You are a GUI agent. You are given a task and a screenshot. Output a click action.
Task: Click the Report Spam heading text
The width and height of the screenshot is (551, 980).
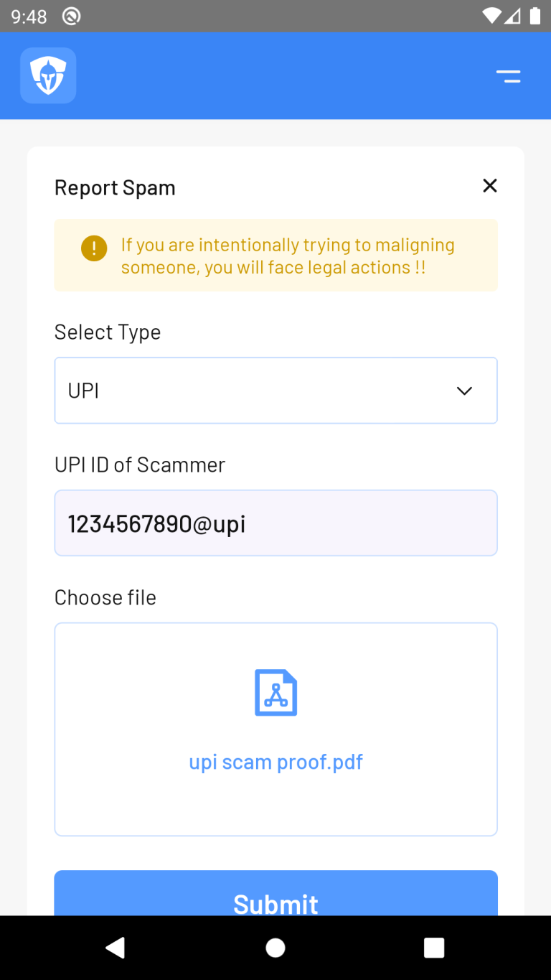click(x=115, y=188)
